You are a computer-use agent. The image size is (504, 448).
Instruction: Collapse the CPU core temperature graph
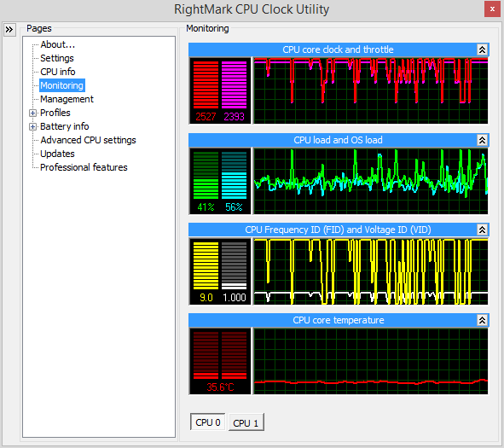[482, 320]
